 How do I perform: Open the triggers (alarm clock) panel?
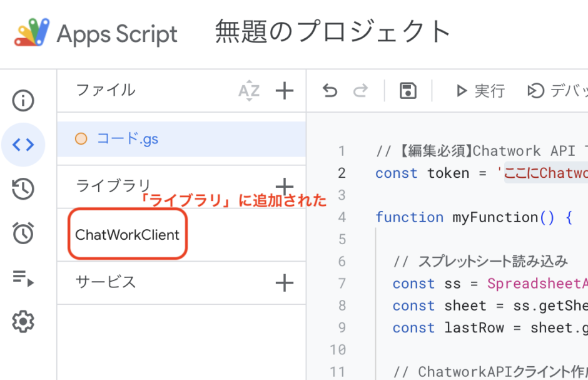[24, 233]
